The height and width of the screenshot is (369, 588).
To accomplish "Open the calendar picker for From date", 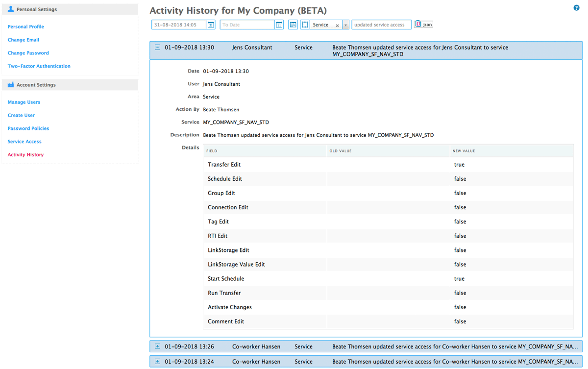I will (211, 25).
